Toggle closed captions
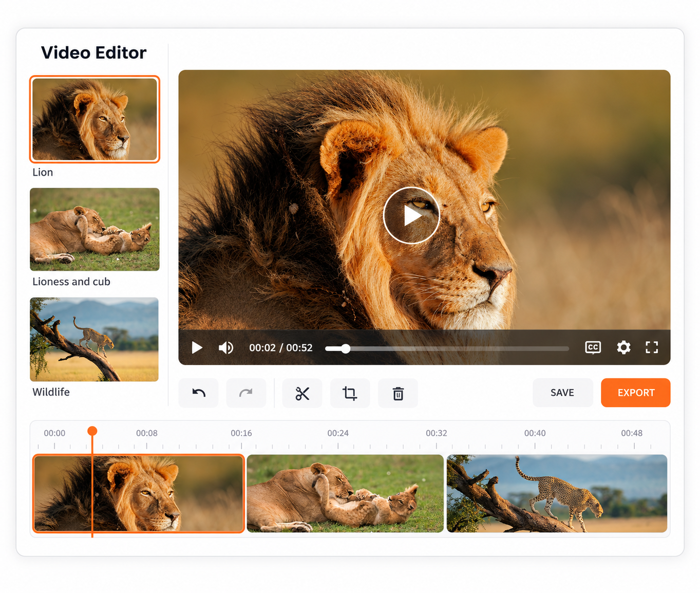Image resolution: width=700 pixels, height=593 pixels. tap(593, 347)
